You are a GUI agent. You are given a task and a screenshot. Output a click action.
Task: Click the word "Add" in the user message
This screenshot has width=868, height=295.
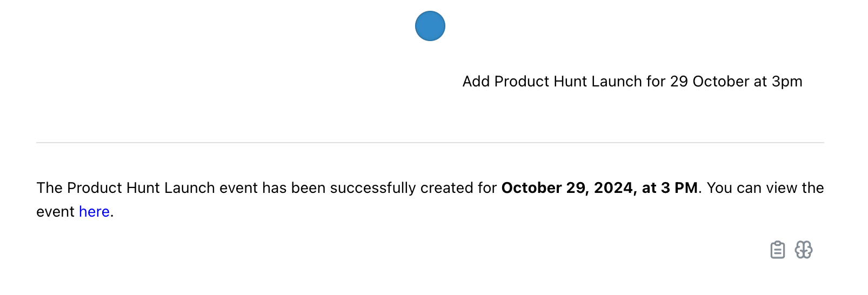476,82
